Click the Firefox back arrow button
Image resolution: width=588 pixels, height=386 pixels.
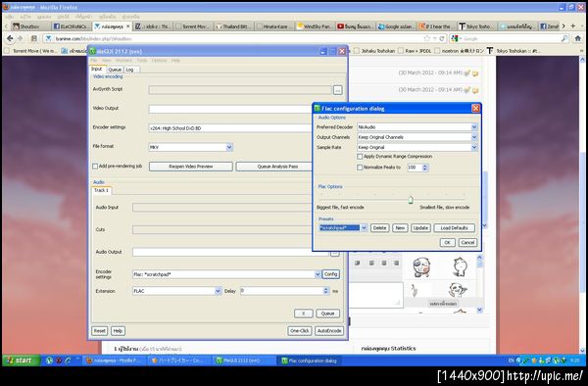pyautogui.click(x=10, y=38)
